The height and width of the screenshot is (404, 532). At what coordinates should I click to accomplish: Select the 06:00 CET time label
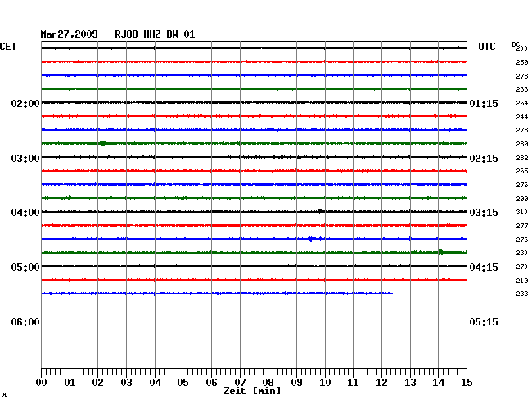(25, 321)
